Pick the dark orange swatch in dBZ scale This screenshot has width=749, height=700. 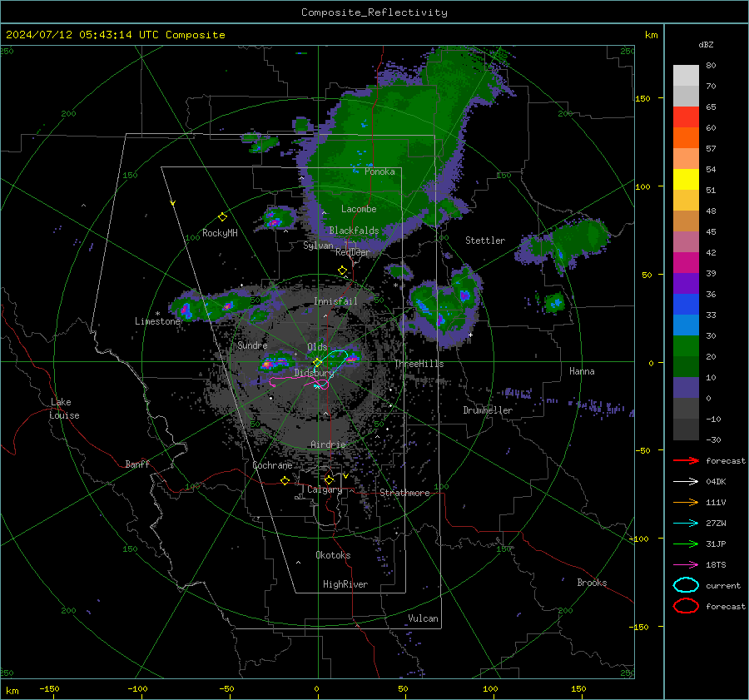(686, 138)
